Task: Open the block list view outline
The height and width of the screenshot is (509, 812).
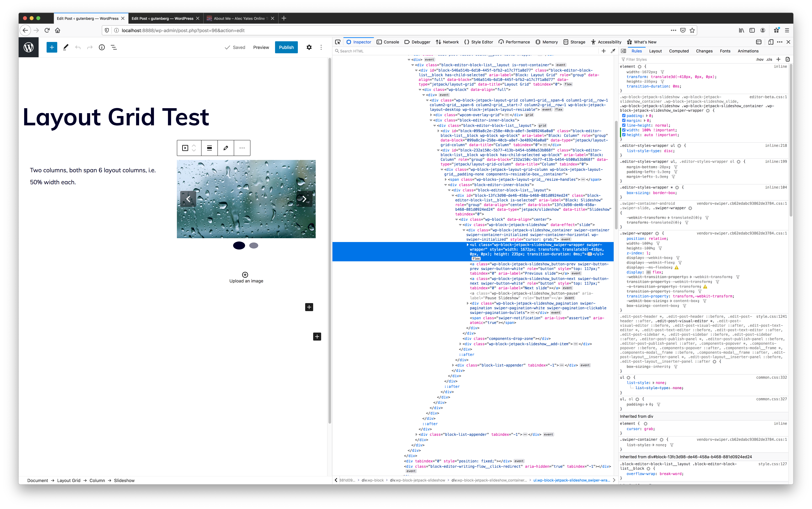Action: (x=114, y=47)
